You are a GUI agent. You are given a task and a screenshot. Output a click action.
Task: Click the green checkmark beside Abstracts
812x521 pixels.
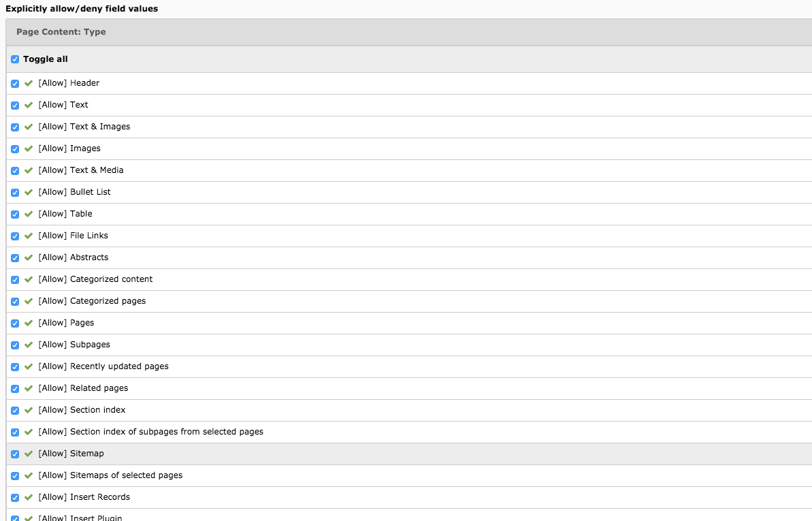pyautogui.click(x=29, y=257)
